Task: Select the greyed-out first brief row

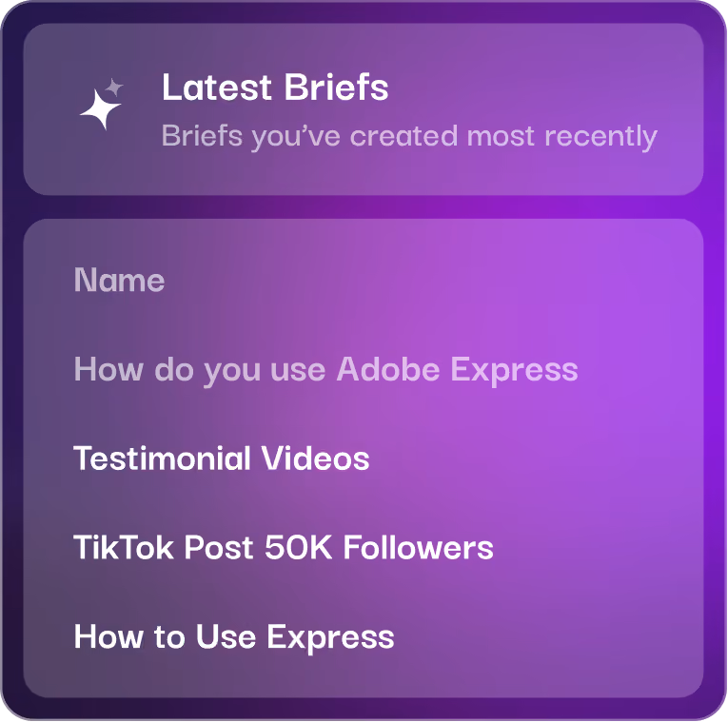Action: 364,370
